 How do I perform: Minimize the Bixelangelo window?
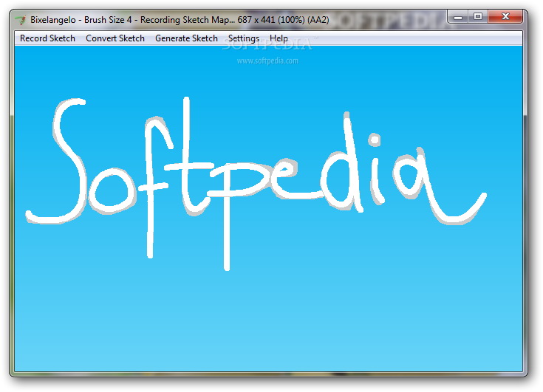click(458, 16)
